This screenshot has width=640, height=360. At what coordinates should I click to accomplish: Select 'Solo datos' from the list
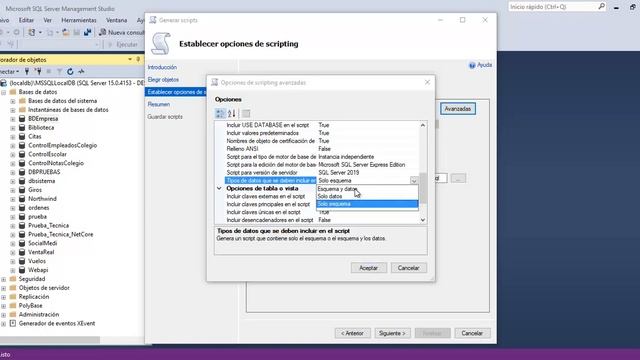tap(367, 196)
